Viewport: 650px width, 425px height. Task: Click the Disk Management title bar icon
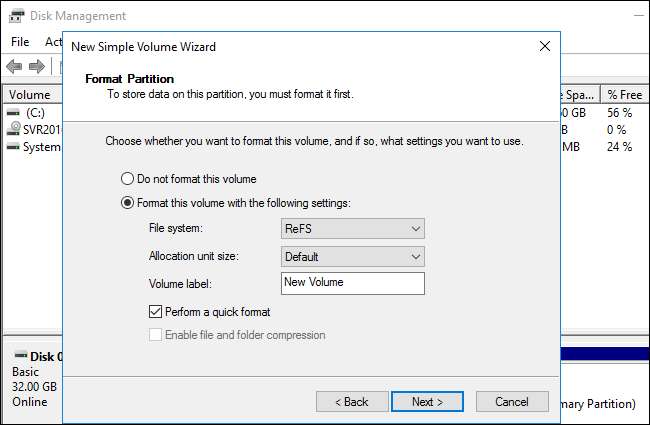click(14, 16)
